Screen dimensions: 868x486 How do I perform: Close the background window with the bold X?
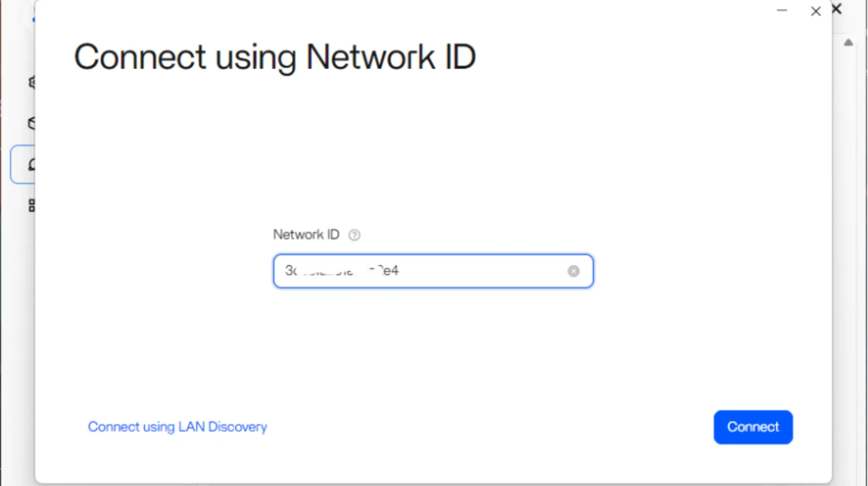point(837,9)
